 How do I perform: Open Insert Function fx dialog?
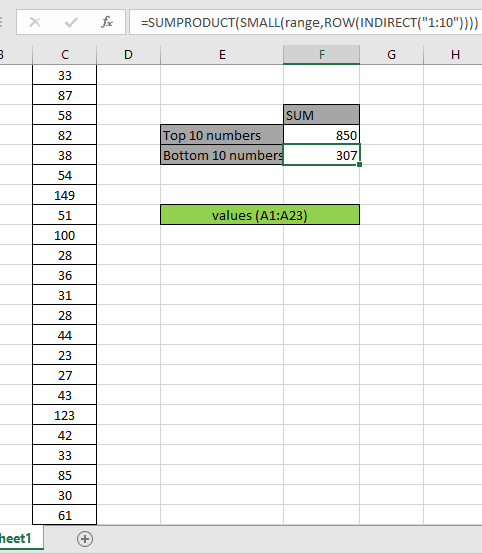click(x=107, y=22)
